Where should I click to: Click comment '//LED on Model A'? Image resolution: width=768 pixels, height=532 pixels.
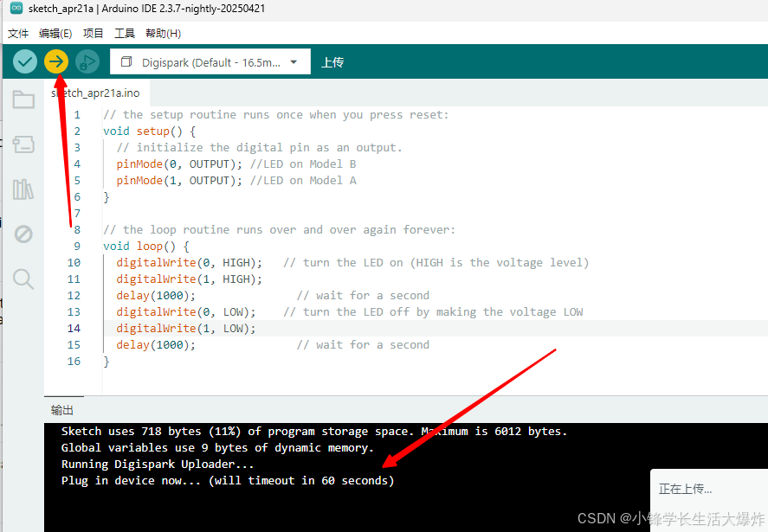pyautogui.click(x=303, y=181)
